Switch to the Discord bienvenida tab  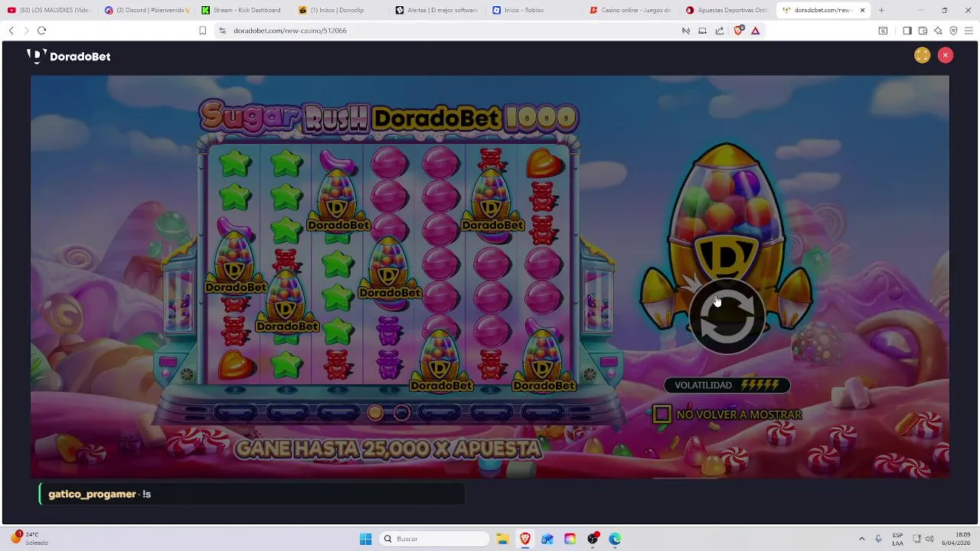tap(147, 10)
